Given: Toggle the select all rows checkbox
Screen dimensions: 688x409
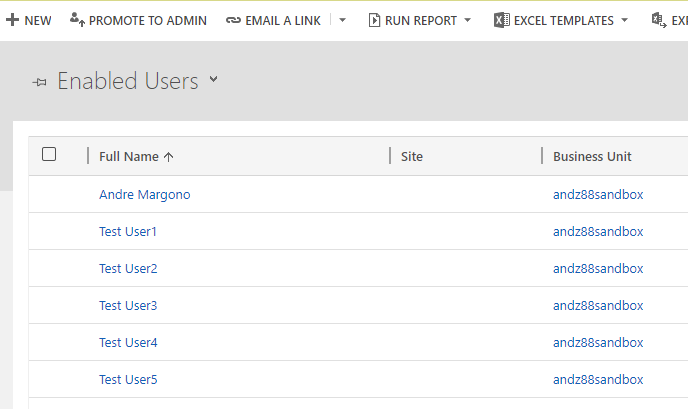Looking at the screenshot, I should 49,154.
